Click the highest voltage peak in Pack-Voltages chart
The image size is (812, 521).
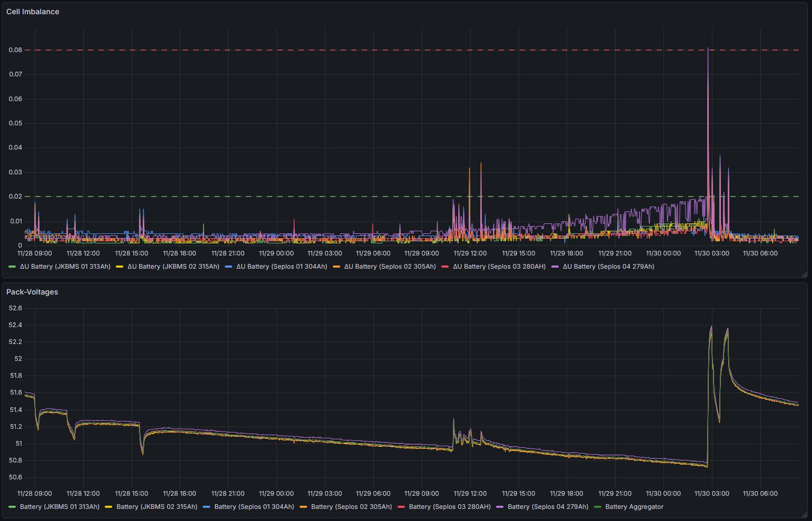(x=711, y=326)
